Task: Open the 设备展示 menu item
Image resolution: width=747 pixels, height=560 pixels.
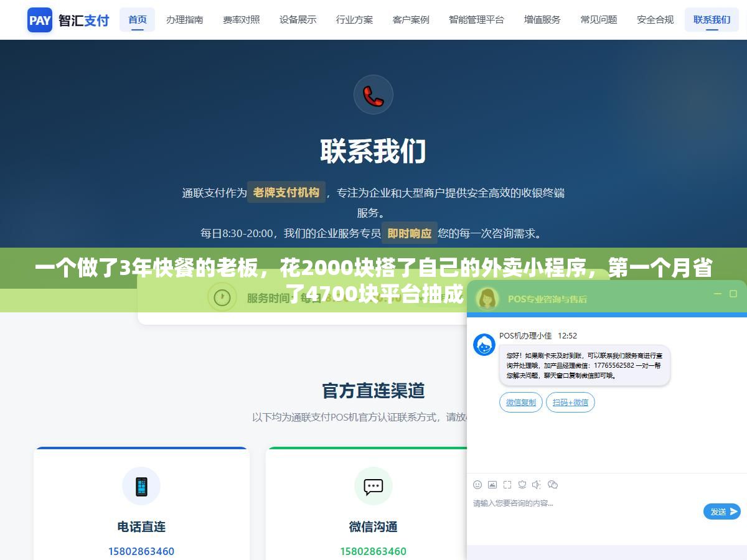Action: click(x=298, y=20)
